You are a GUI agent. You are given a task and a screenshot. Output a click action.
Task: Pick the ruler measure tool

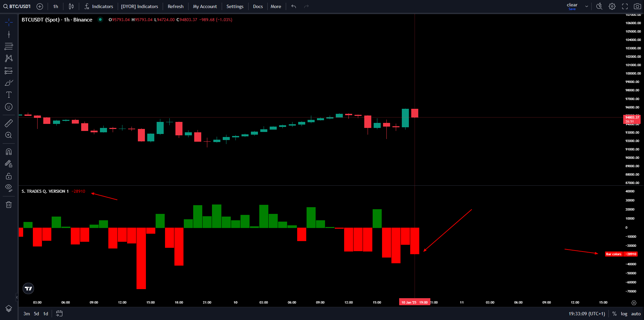click(9, 123)
